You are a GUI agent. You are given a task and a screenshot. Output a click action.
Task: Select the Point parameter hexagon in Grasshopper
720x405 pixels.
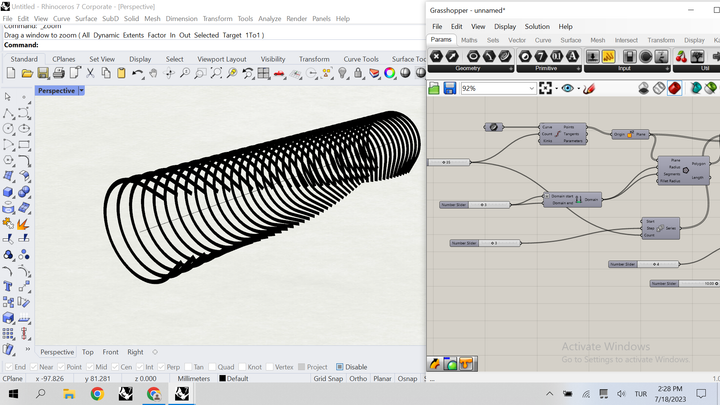click(436, 56)
